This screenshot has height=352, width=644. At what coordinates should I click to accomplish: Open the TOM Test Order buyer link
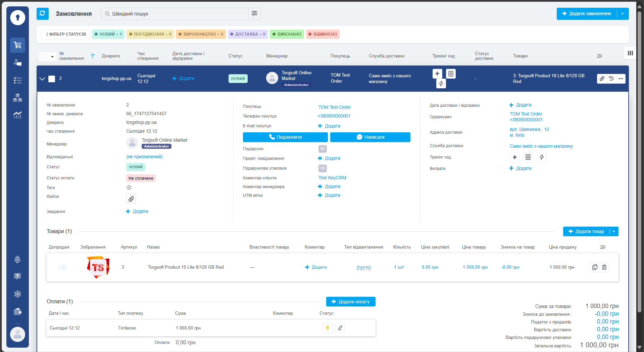point(334,107)
